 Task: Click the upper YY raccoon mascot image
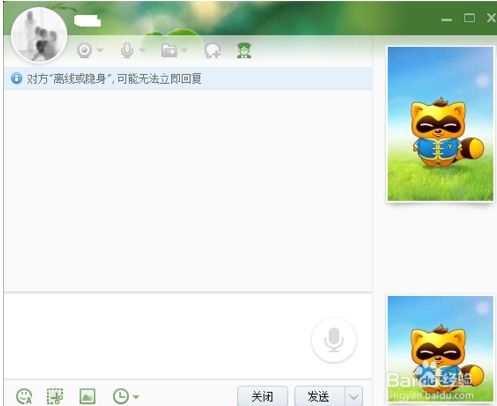coord(440,124)
